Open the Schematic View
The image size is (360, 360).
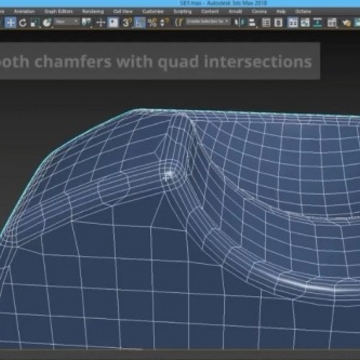(x=318, y=23)
